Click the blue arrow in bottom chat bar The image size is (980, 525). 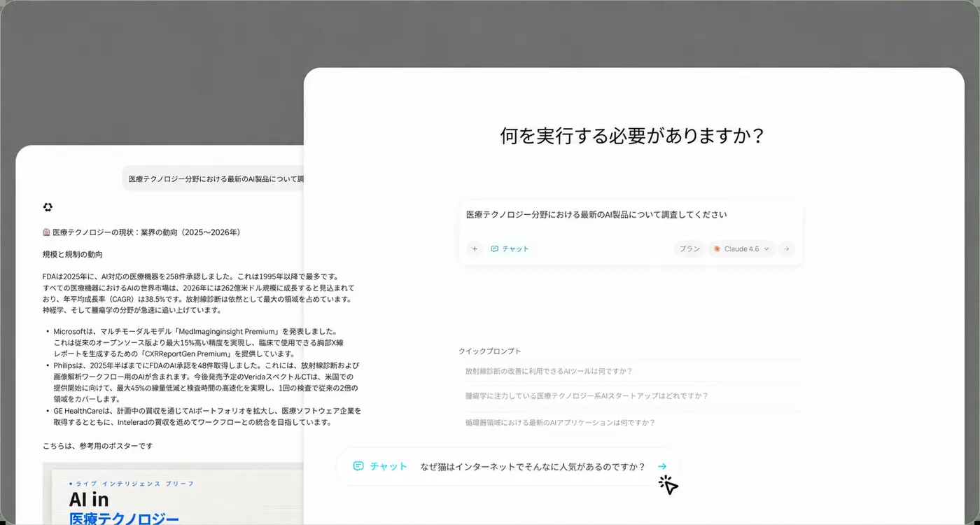(x=662, y=466)
